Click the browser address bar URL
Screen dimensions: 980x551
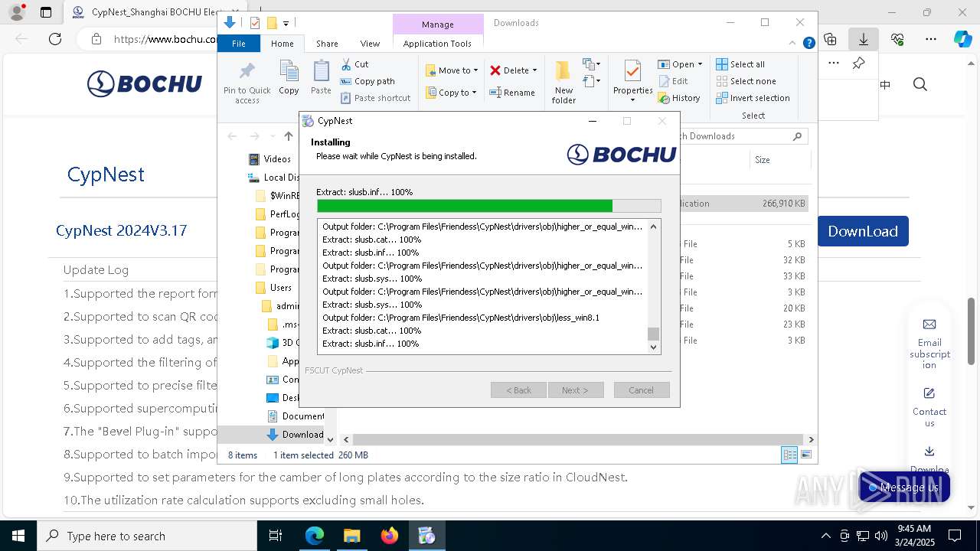(165, 39)
